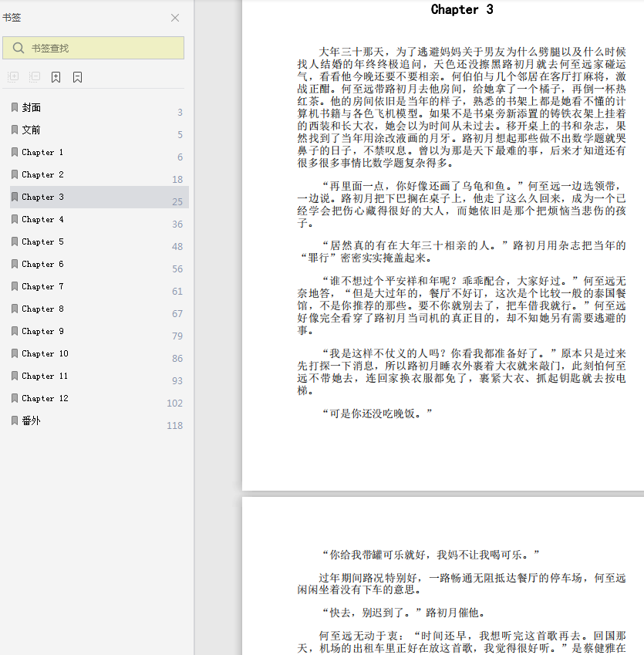This screenshot has width=644, height=655.
Task: Click the Chapter 3 heading on the page
Action: pyautogui.click(x=462, y=9)
